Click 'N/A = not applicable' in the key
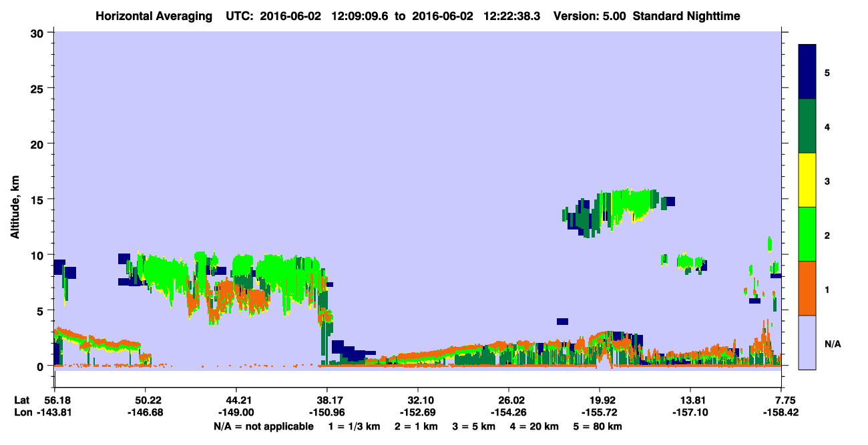This screenshot has height=445, width=868. tap(263, 426)
